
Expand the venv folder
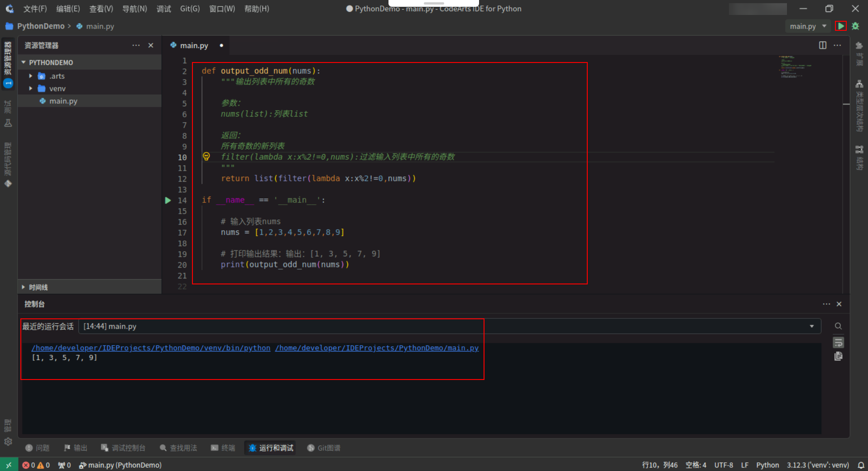click(x=31, y=88)
